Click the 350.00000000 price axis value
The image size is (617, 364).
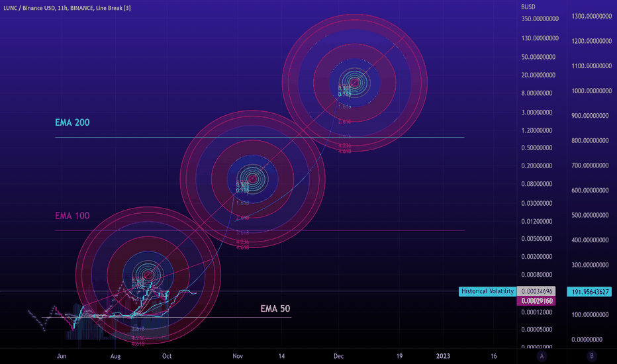[x=540, y=19]
